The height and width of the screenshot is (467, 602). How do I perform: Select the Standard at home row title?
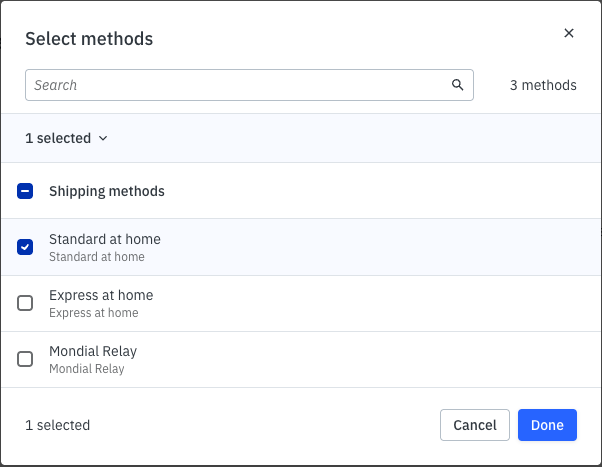[x=105, y=240]
